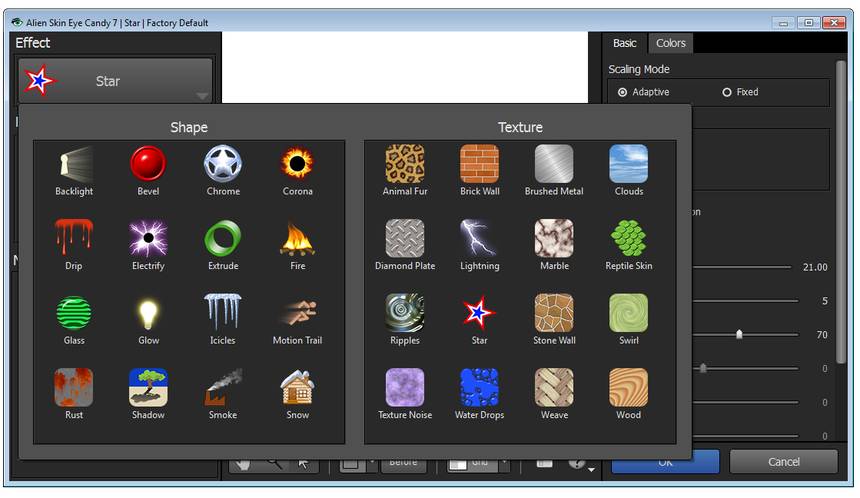860x498 pixels.
Task: Choose the Lightning texture
Action: click(479, 245)
